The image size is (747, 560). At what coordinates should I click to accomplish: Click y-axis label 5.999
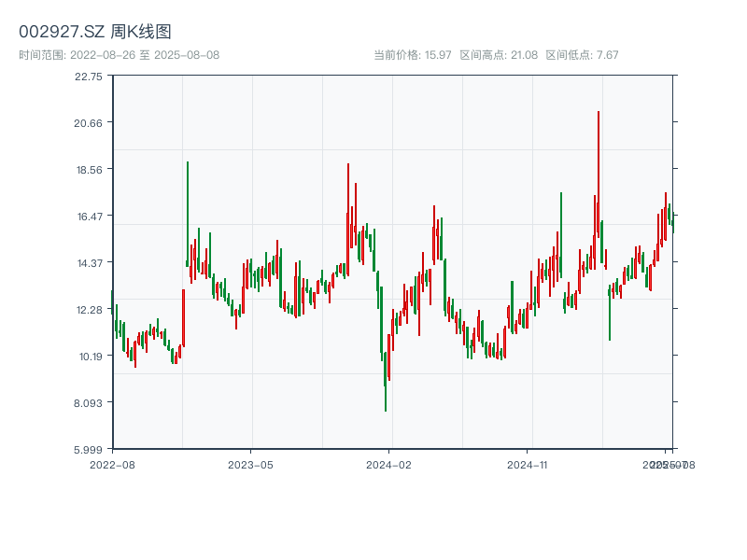coord(88,450)
